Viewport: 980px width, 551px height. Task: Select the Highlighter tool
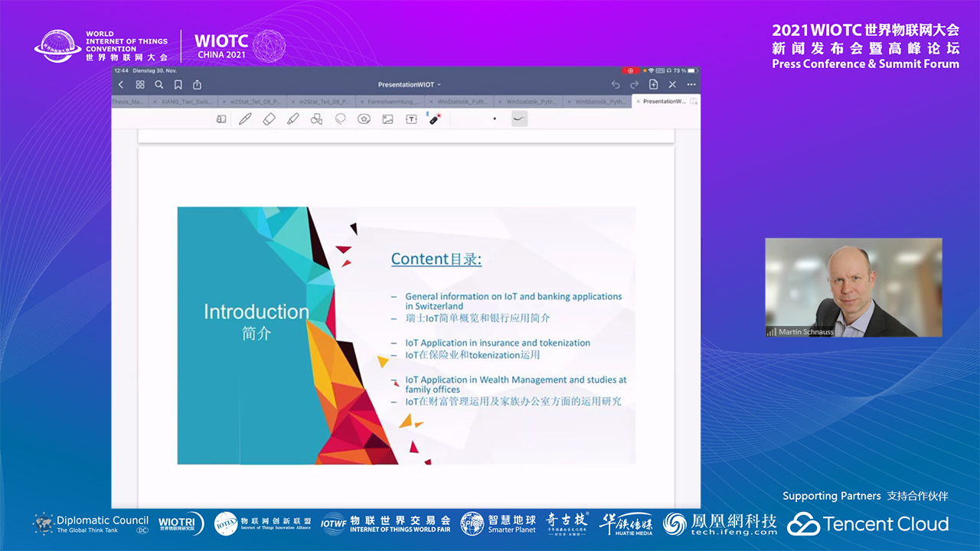[292, 119]
